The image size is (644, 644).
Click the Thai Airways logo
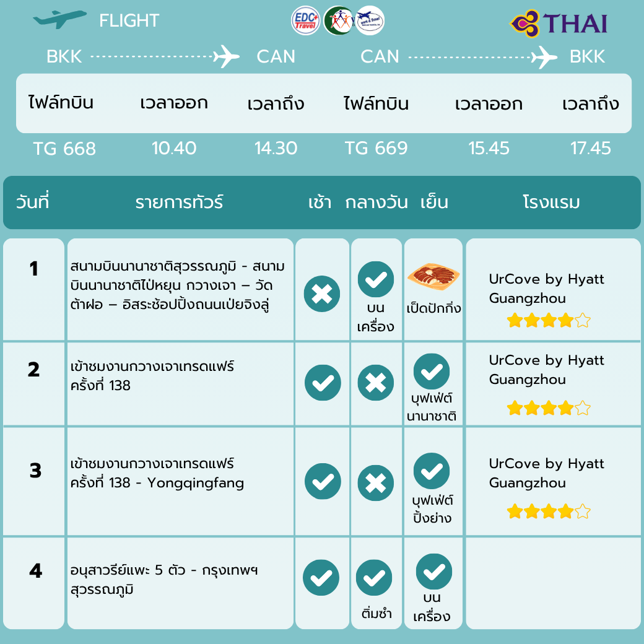tap(559, 24)
